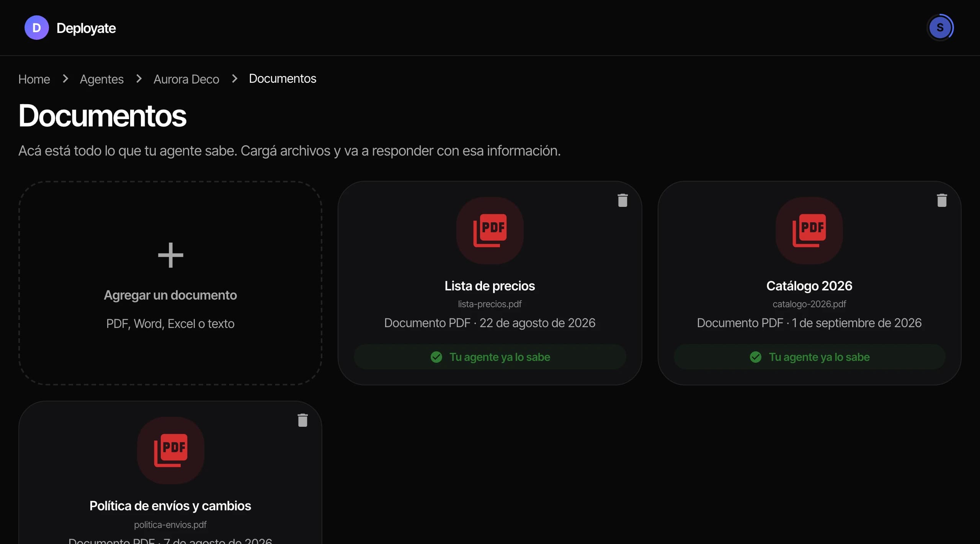
Task: Click the Catálogo 2026 title
Action: 809,286
